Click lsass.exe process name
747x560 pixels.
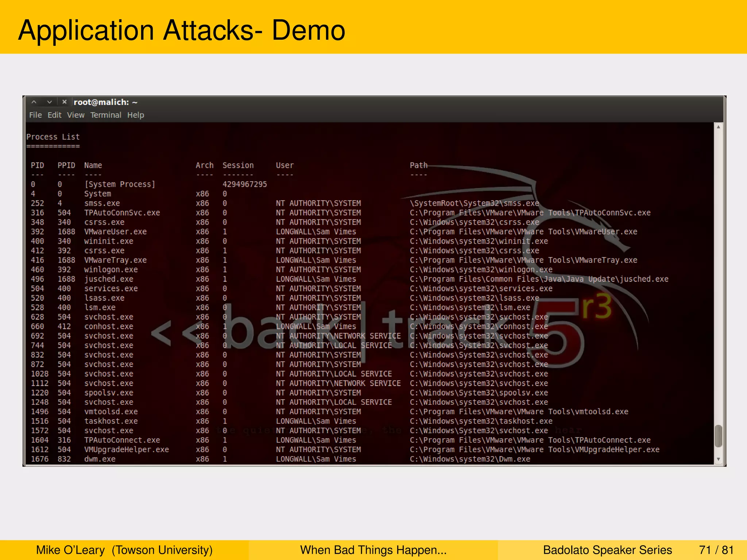(104, 298)
